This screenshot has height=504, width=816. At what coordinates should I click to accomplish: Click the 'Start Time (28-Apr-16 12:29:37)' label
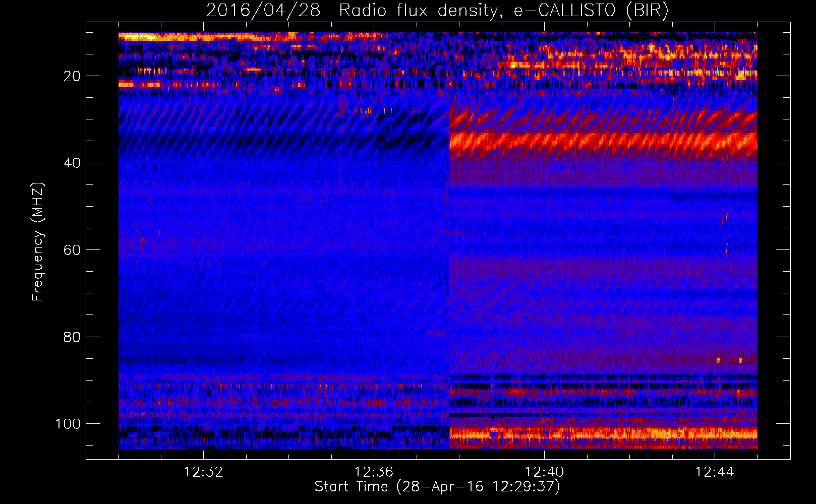(x=437, y=487)
